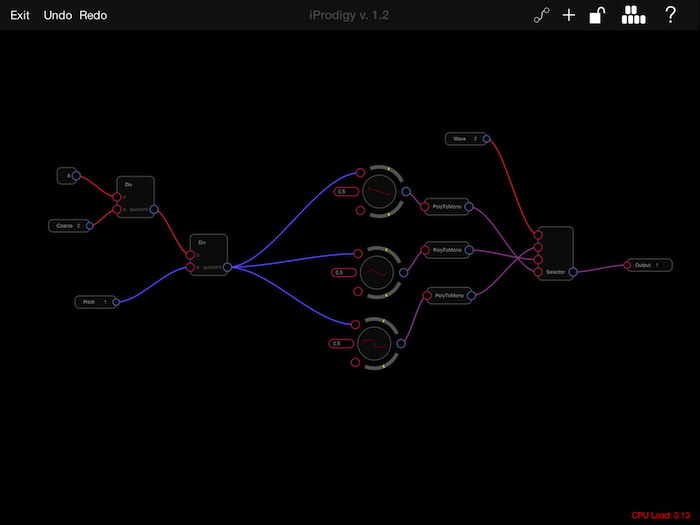Select the Pitch 1 parameter node
Image resolution: width=700 pixels, height=525 pixels.
click(96, 302)
